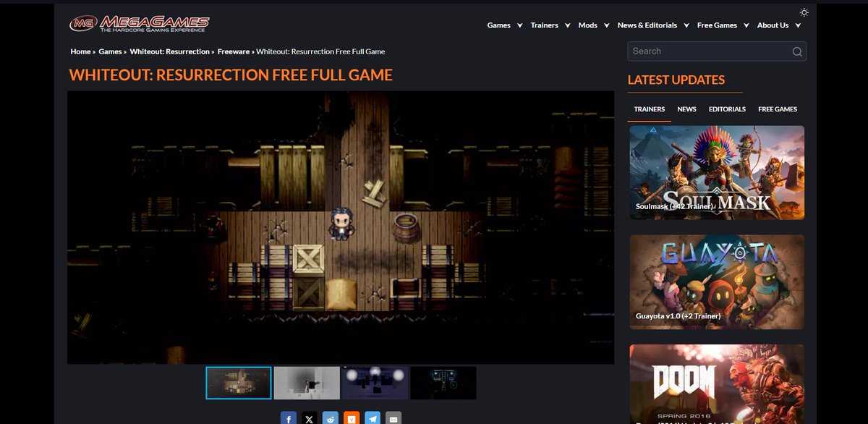
Task: Click the LATEST UPDATES heading
Action: [676, 80]
